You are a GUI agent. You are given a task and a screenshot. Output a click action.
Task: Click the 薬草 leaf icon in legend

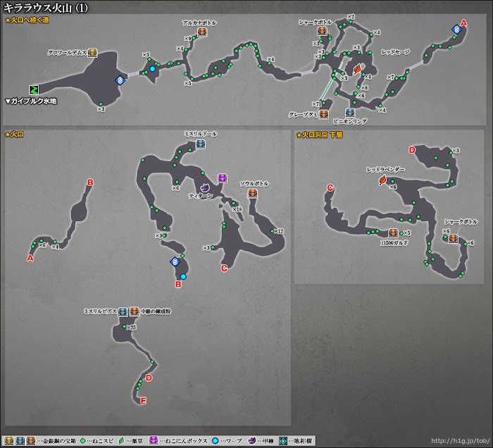(121, 441)
